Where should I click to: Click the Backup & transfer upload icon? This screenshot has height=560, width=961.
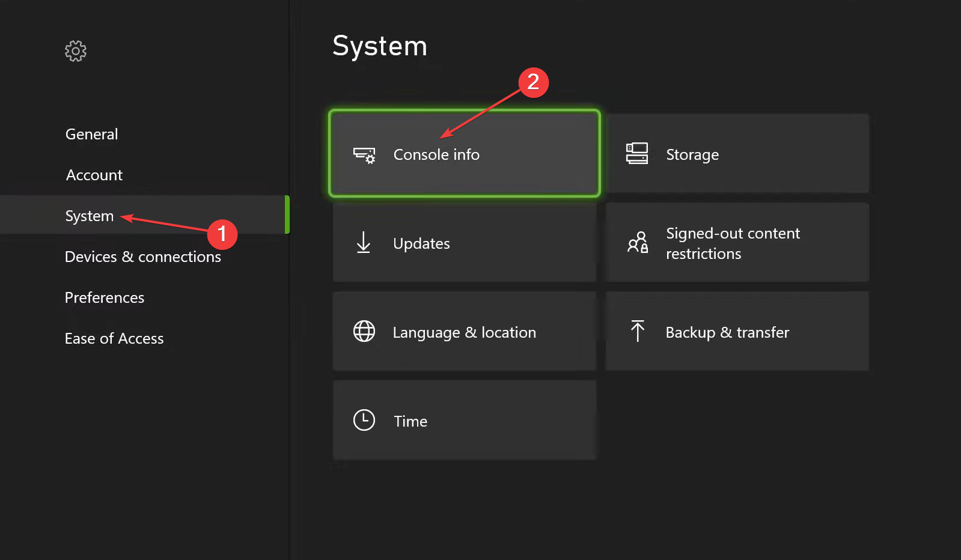coord(638,331)
